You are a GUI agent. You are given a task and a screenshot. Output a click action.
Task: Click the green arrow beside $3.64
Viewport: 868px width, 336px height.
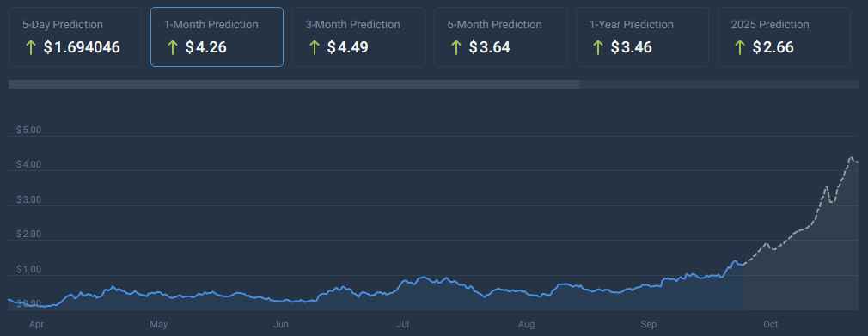455,47
